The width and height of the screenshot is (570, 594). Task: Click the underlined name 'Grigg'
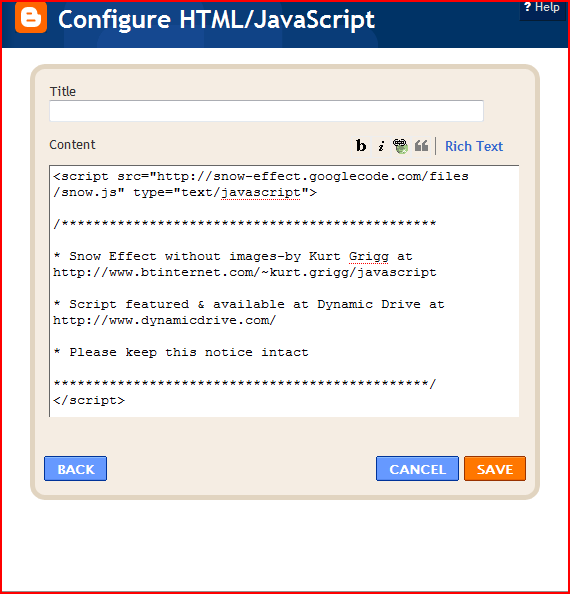pos(369,257)
